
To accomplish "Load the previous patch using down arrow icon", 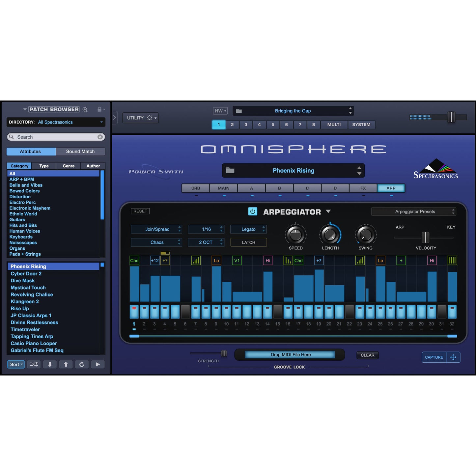I will point(50,364).
